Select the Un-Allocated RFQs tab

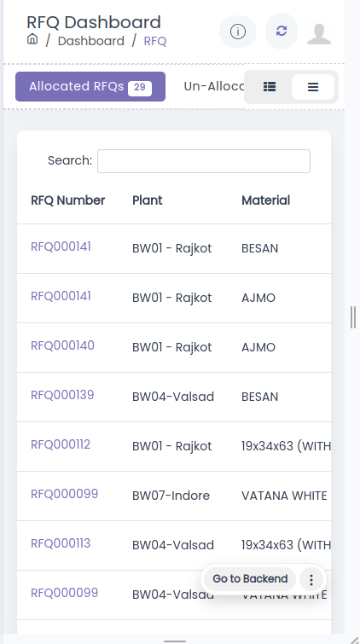tap(214, 87)
